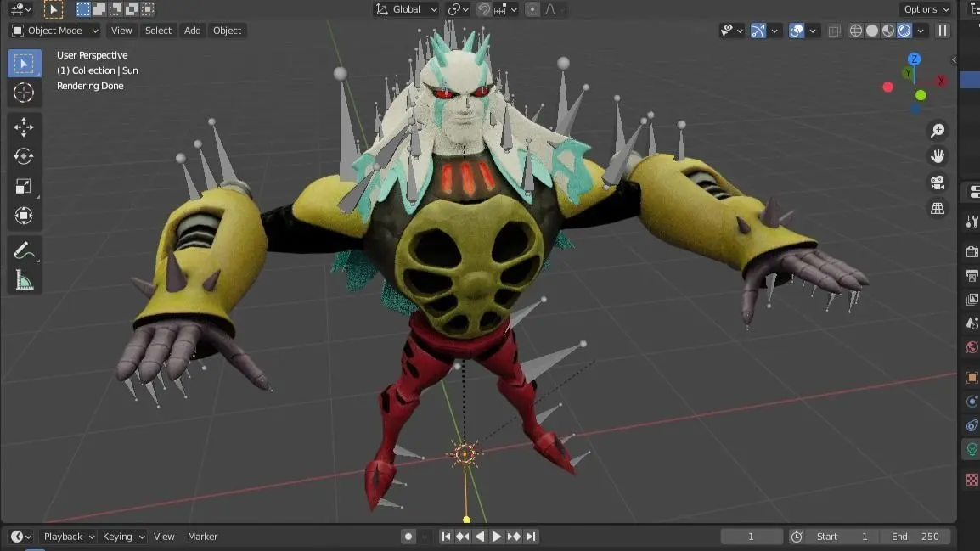
Task: Select the Select Box tool
Action: 24,63
